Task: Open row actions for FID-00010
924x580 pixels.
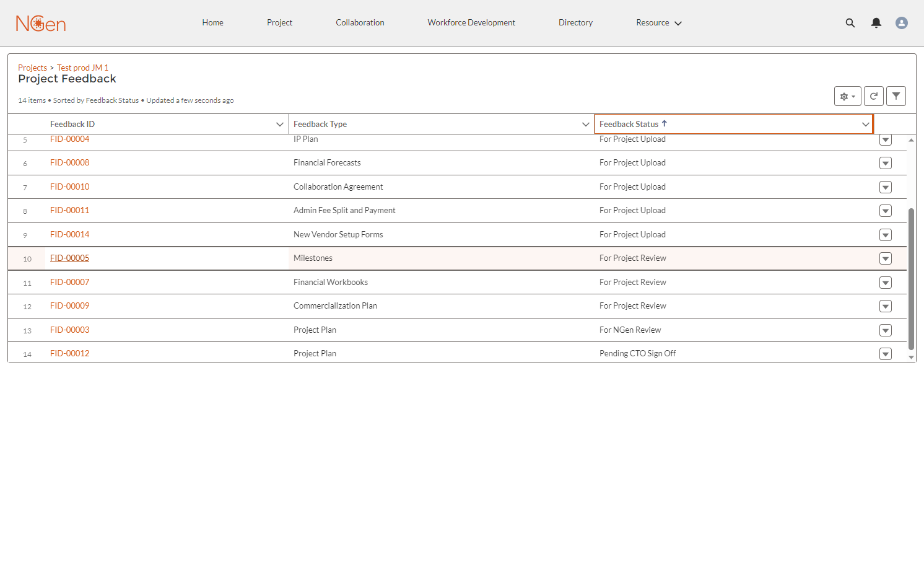Action: click(x=886, y=187)
